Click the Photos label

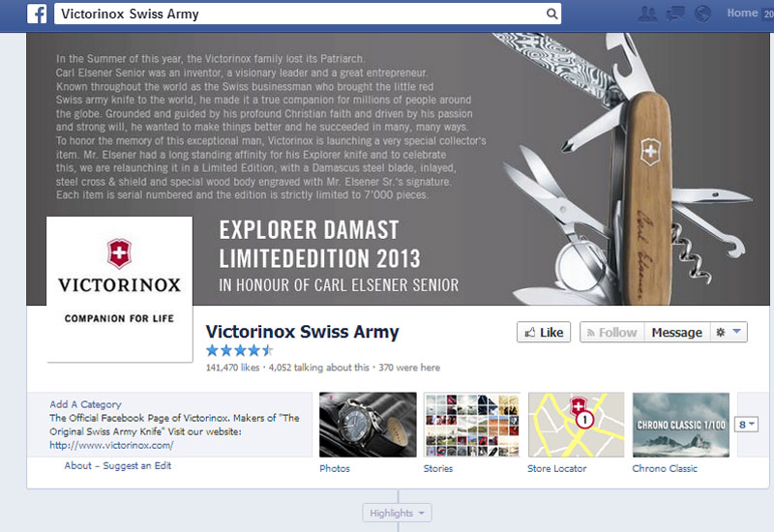pos(335,468)
